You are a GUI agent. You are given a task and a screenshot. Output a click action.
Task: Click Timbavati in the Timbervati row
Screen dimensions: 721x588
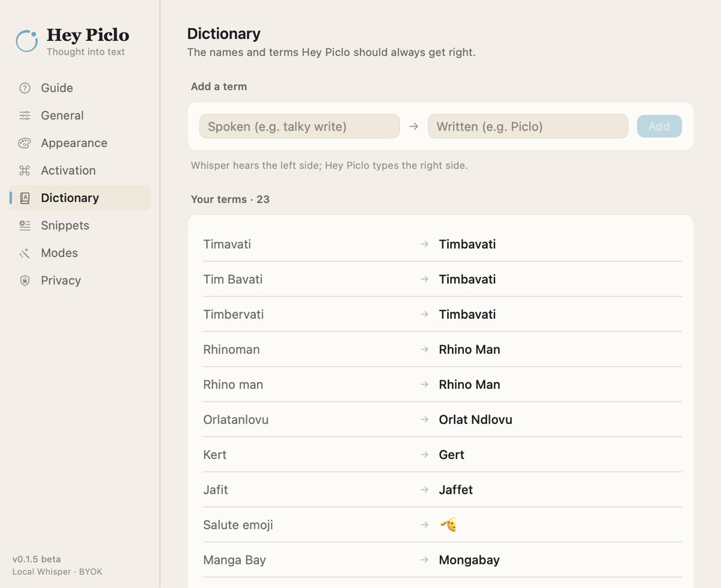coord(467,315)
